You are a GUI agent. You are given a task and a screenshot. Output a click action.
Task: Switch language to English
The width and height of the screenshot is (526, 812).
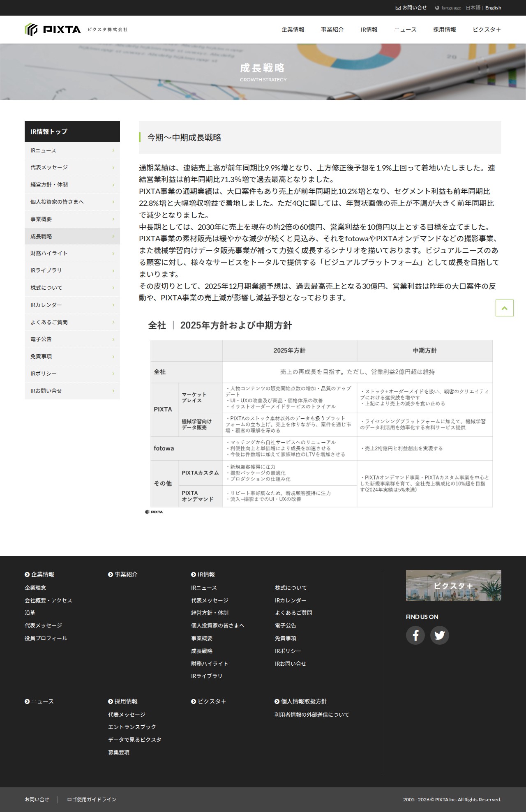[x=493, y=8]
